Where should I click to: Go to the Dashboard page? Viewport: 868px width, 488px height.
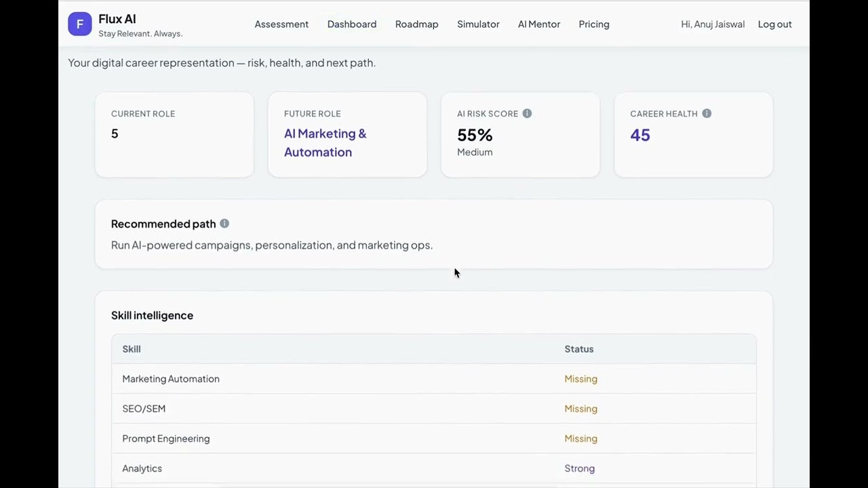[352, 24]
